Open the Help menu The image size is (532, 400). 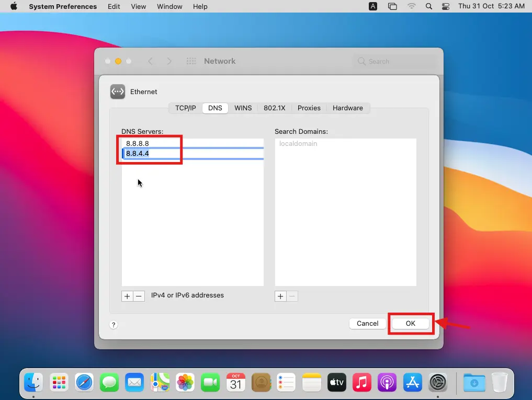(200, 6)
